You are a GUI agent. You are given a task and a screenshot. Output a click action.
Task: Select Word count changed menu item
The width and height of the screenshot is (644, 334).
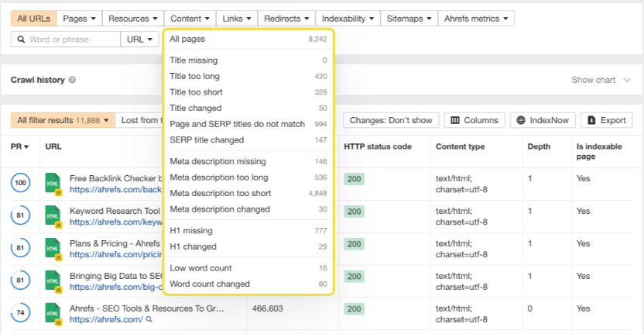(x=248, y=284)
